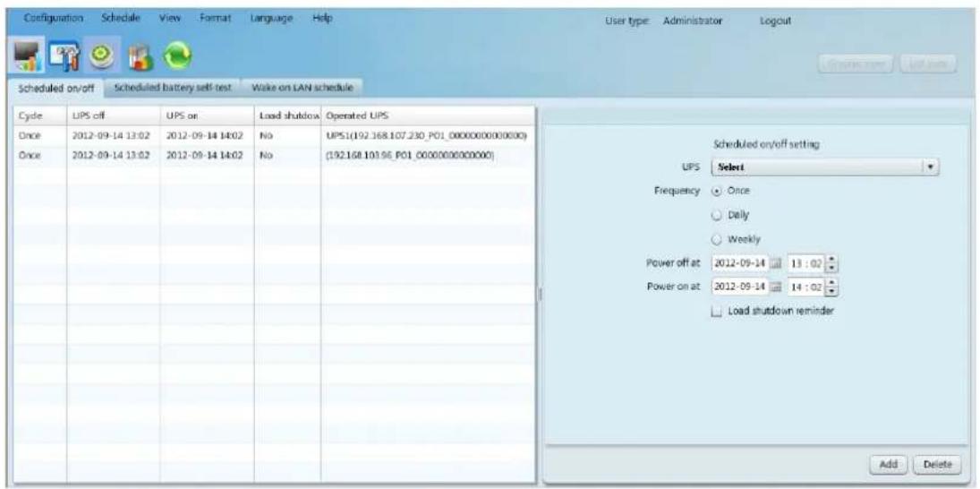Click the Power on date field
Screen dimensions: 980x489
(x=739, y=287)
